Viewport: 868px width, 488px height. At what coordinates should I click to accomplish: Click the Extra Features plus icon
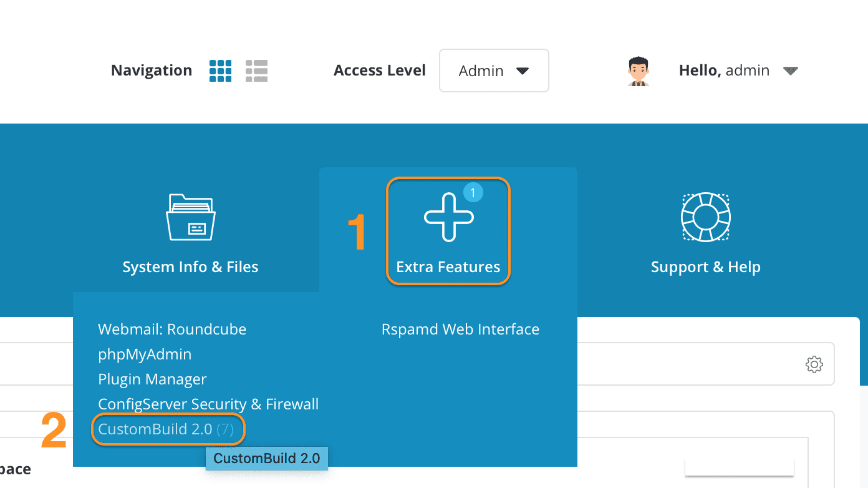tap(448, 217)
